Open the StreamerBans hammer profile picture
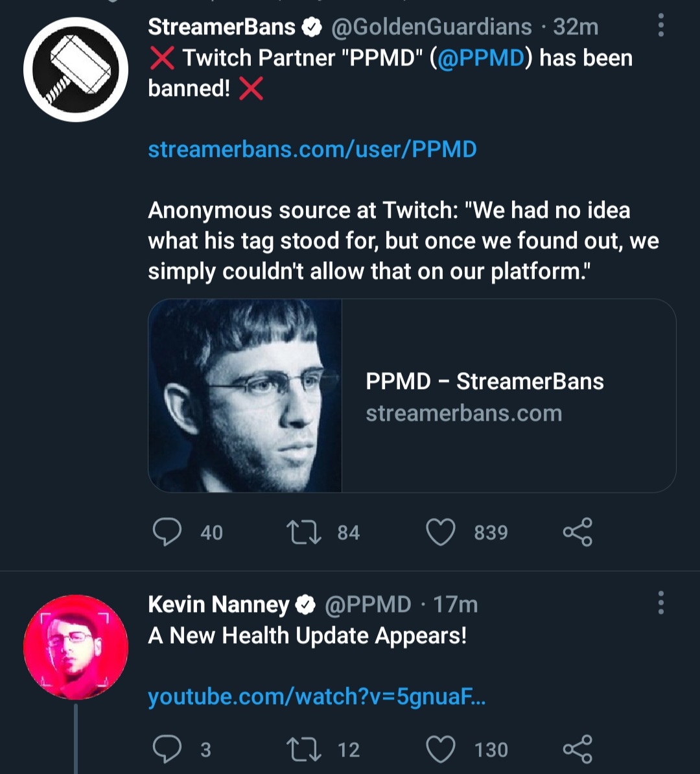The width and height of the screenshot is (700, 774). click(x=76, y=69)
